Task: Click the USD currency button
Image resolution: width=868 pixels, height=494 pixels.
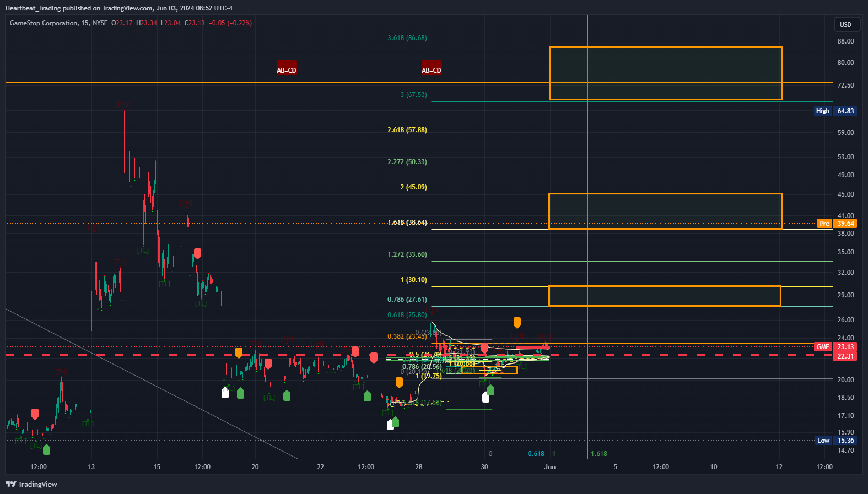Action: pos(845,25)
